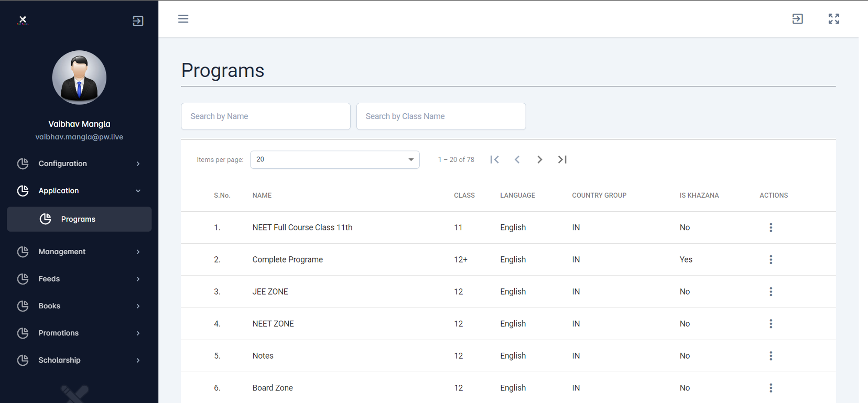Go to next page of programs
Screen dimensions: 868x403
(539, 160)
